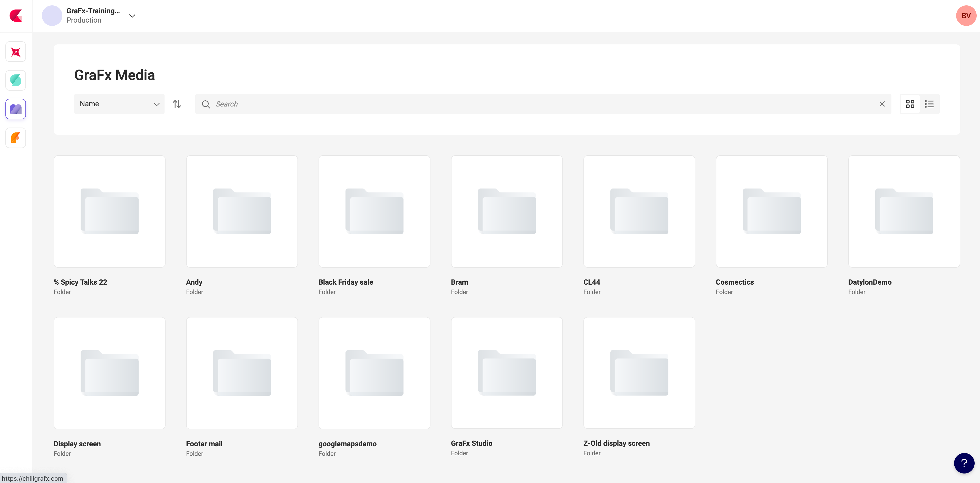The image size is (980, 483).
Task: Toggle the sort order arrows
Action: 177,104
